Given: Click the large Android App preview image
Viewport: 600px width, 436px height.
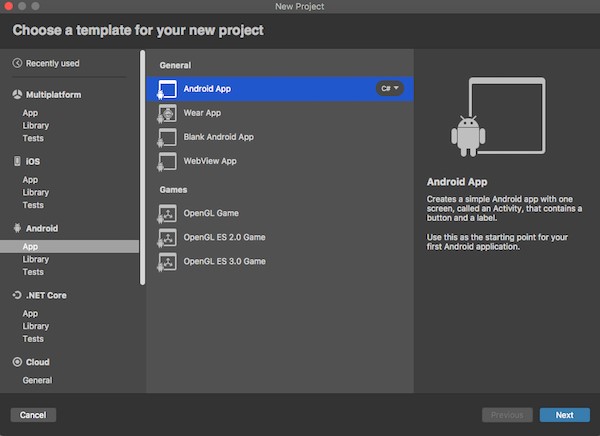Looking at the screenshot, I should point(498,117).
